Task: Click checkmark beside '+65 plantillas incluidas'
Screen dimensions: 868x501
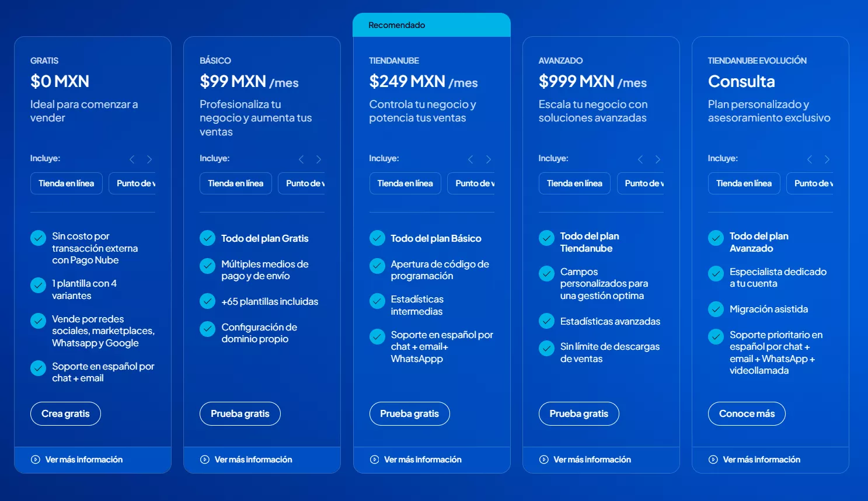Action: click(x=207, y=301)
